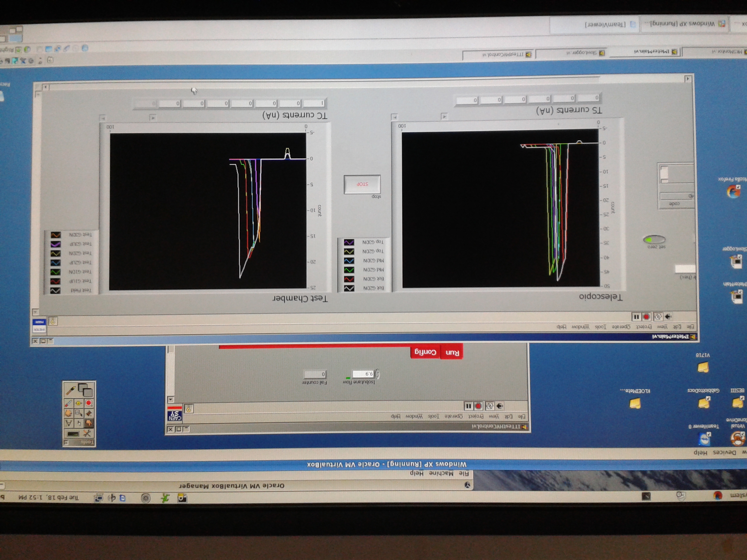The image size is (747, 560).
Task: Click the Run arrow in IMeterMain.vi toolbar
Action: point(668,316)
